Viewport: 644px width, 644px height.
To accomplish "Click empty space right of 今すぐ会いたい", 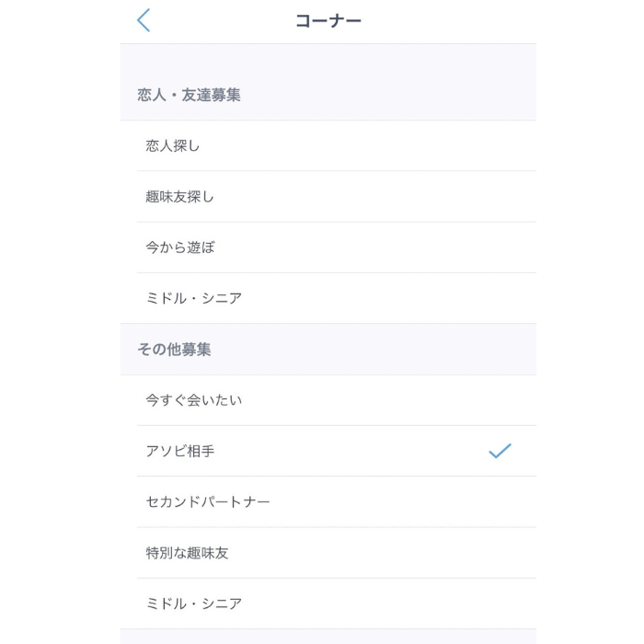I will tap(388, 400).
